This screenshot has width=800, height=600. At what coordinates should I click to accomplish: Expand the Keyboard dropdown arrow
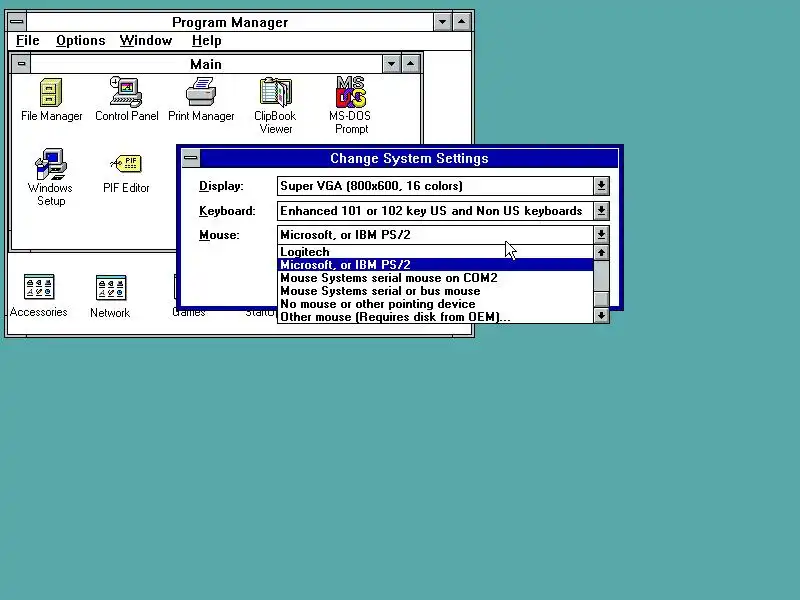(x=602, y=211)
